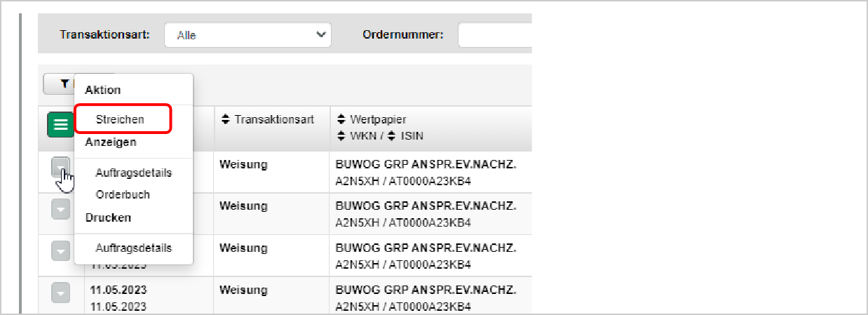Choose Auftragsdetails under Anzeigen
This screenshot has width=868, height=315.
pos(133,173)
